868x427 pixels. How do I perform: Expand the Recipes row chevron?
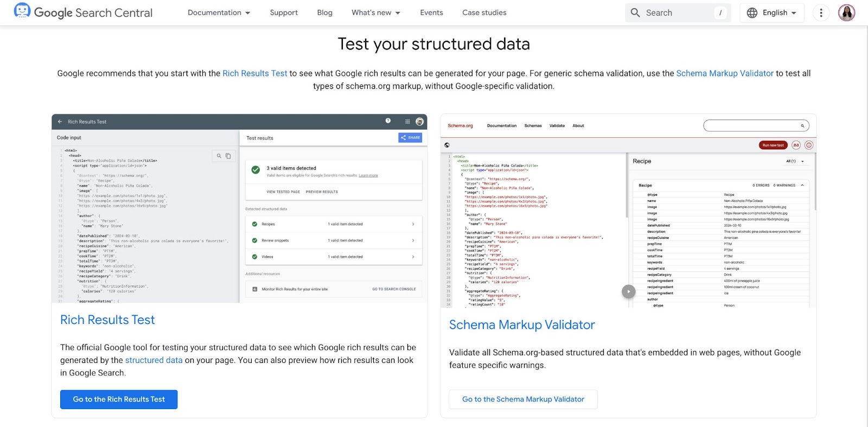[413, 224]
